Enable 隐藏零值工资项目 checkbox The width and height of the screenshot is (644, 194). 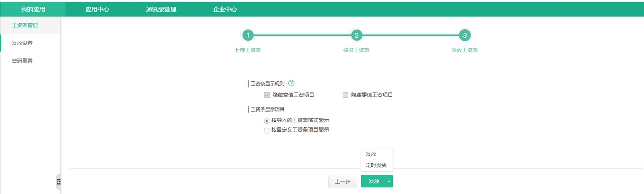point(345,95)
